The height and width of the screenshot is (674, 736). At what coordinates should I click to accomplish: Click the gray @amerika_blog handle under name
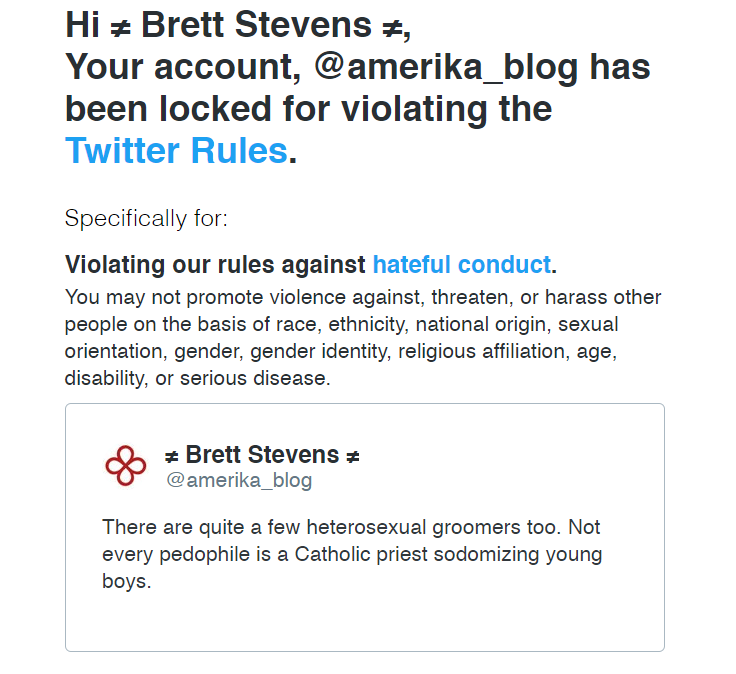pos(239,481)
